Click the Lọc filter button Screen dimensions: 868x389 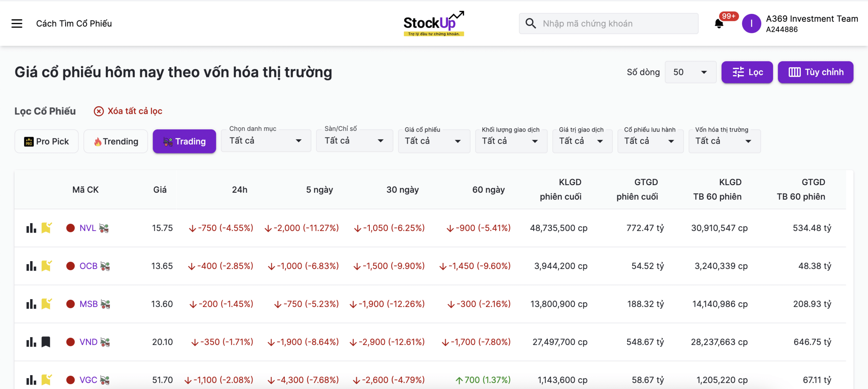point(747,72)
